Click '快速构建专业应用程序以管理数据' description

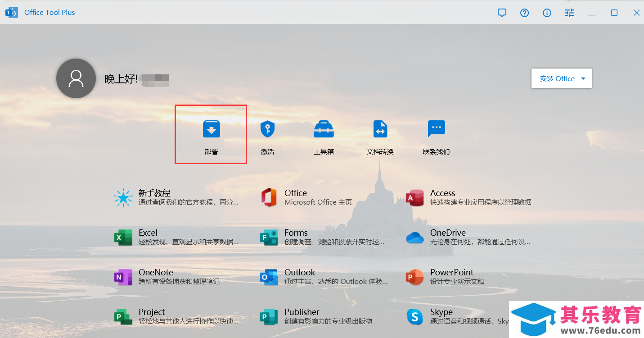pos(481,202)
